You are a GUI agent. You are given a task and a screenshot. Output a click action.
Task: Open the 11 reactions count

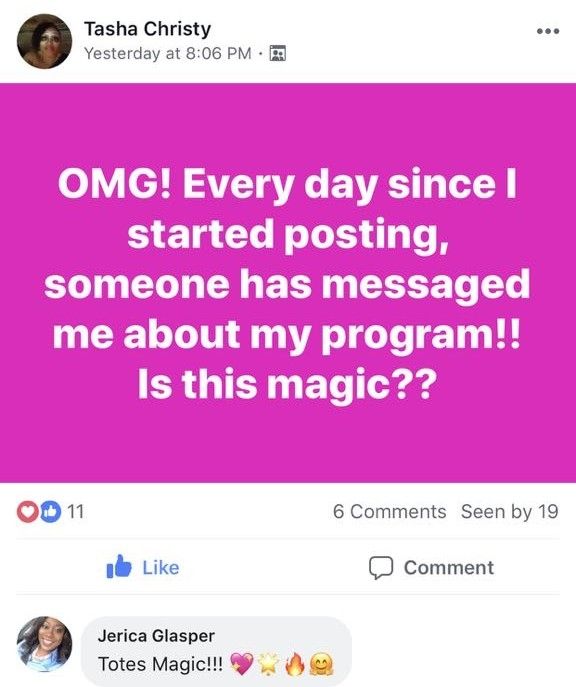(75, 511)
